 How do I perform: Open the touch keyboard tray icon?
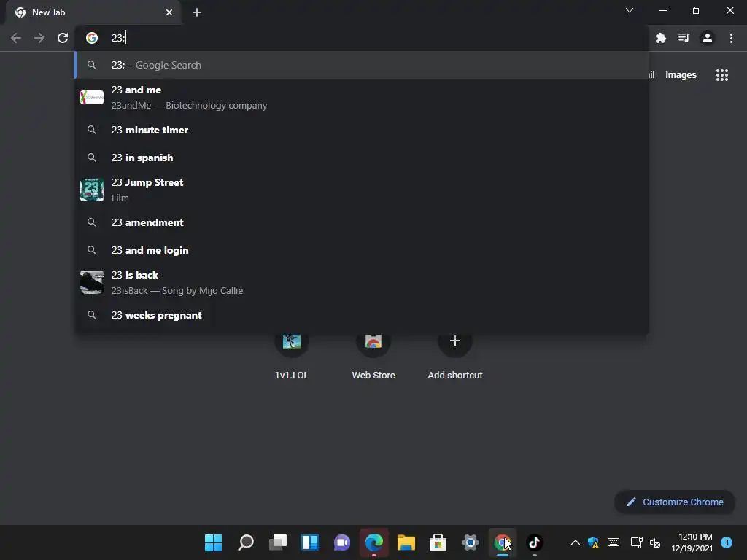[x=614, y=542]
